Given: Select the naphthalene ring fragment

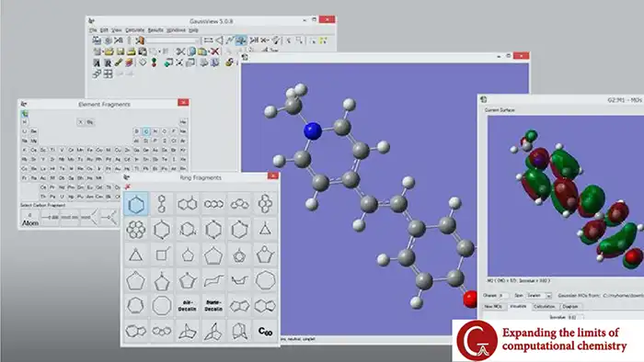Looking at the screenshot, I should pos(188,204).
